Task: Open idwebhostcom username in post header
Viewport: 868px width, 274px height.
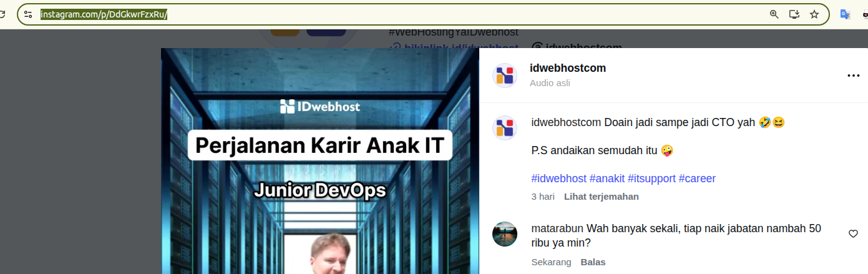Action: (568, 68)
